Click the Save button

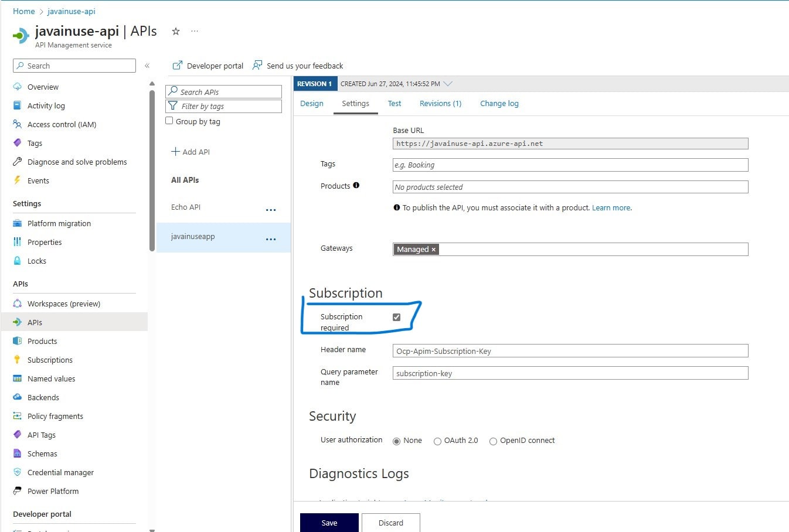(x=329, y=523)
